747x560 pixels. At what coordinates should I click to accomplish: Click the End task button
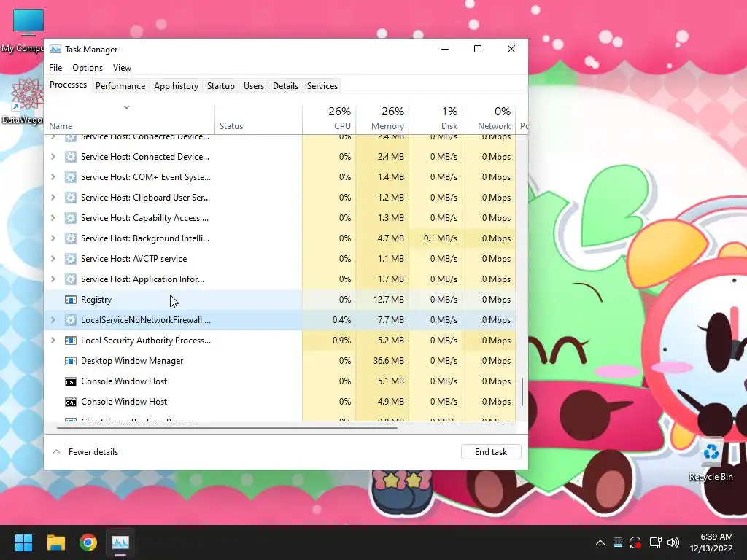tap(491, 452)
